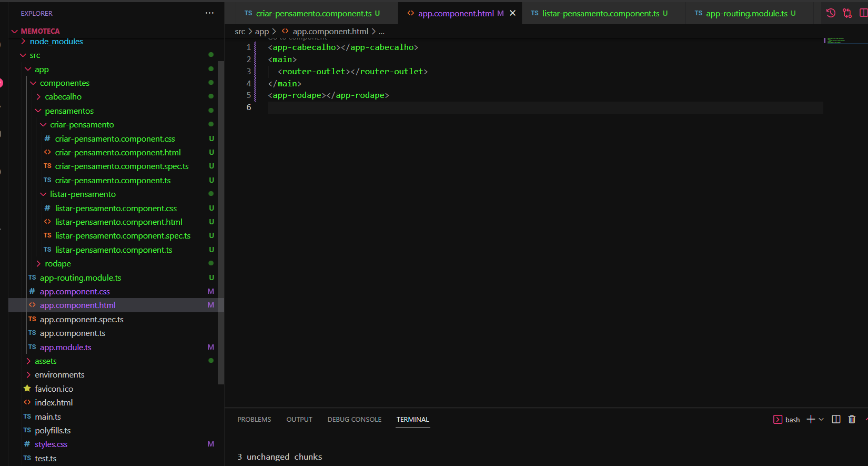Click the router-outlet code line

pyautogui.click(x=352, y=72)
